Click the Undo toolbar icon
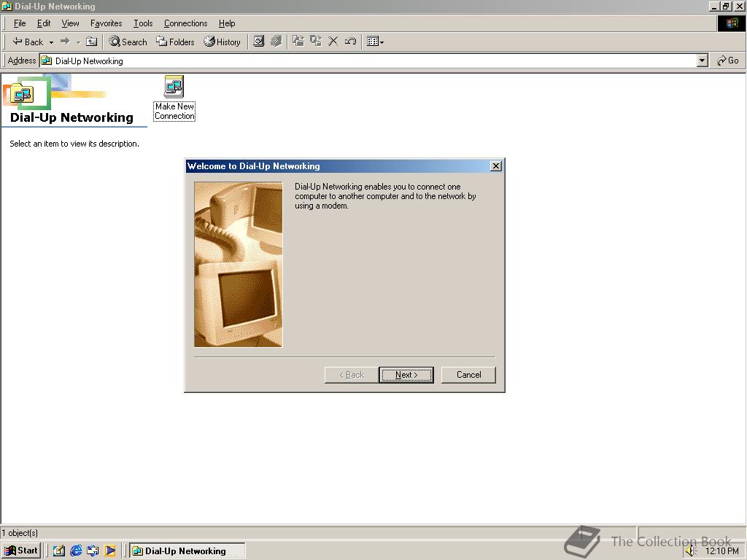This screenshot has height=560, width=747. (x=350, y=42)
